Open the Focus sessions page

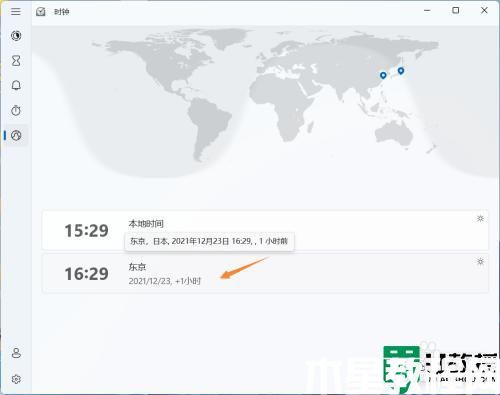click(x=16, y=36)
